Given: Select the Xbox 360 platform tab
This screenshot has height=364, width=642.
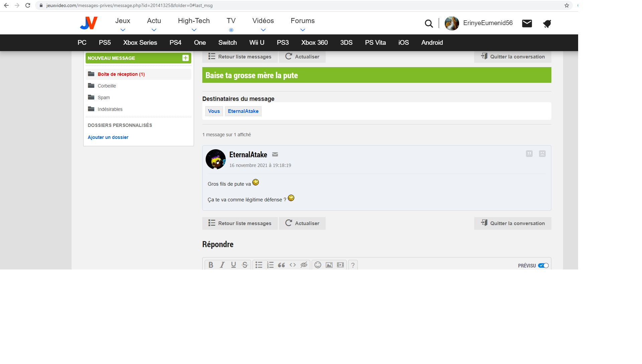Looking at the screenshot, I should coord(314,42).
